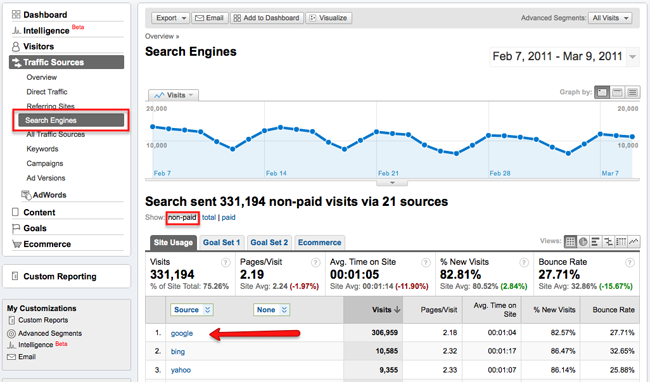This screenshot has width=650, height=382.
Task: Show total search visits
Action: coord(209,218)
